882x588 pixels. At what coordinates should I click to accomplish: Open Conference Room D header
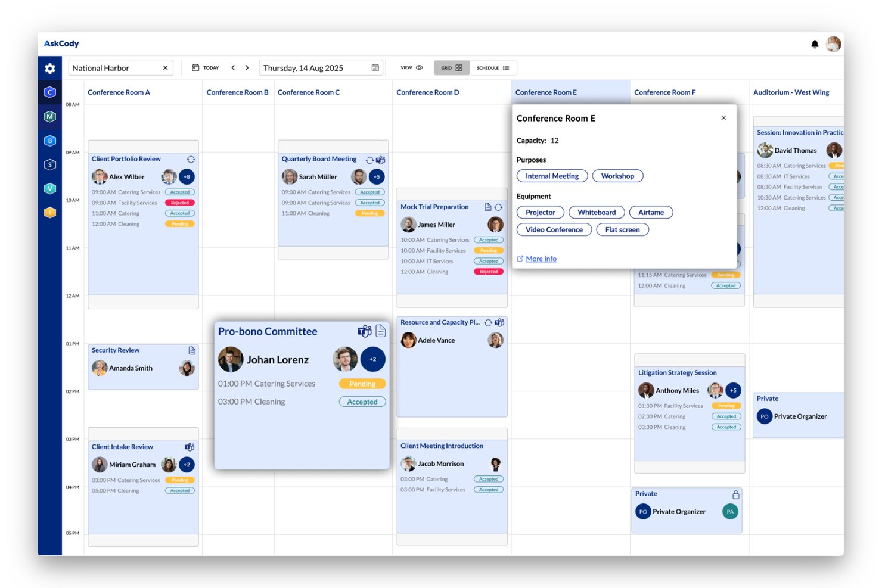[428, 92]
